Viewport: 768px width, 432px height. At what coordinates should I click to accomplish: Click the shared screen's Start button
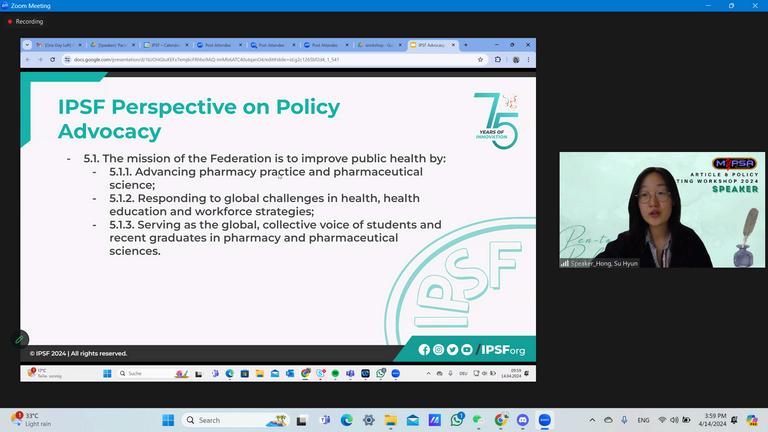(107, 374)
